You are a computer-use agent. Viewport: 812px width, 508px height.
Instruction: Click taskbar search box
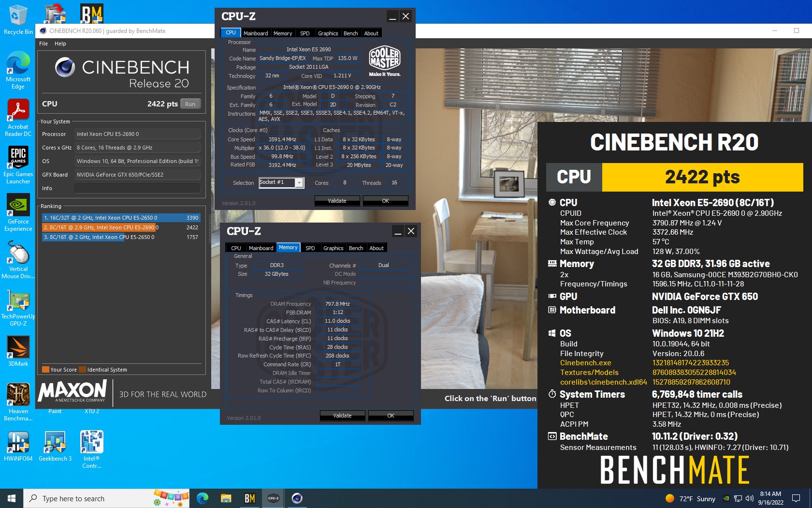pyautogui.click(x=106, y=498)
